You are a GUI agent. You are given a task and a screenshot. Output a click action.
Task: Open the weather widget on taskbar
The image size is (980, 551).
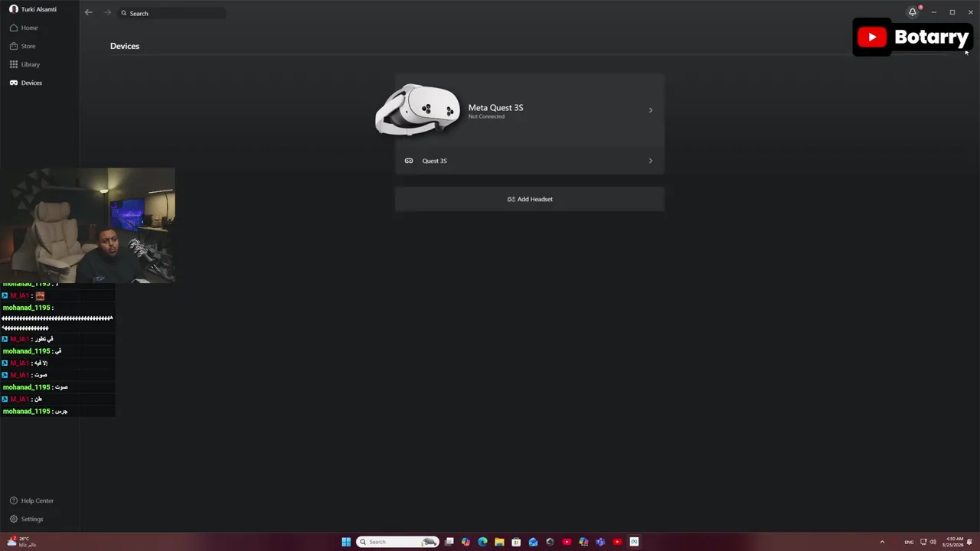(21, 542)
